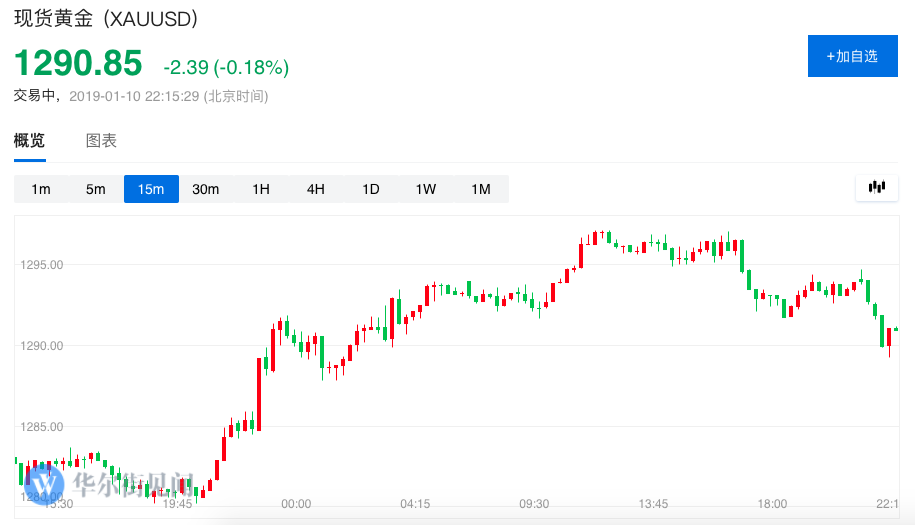Click the 13:45 time axis label
The width and height of the screenshot is (915, 525).
pyautogui.click(x=653, y=504)
